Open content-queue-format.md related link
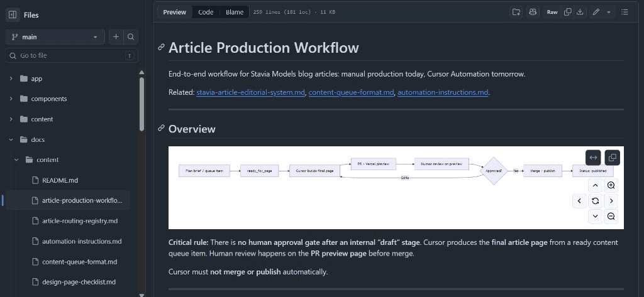 click(351, 92)
